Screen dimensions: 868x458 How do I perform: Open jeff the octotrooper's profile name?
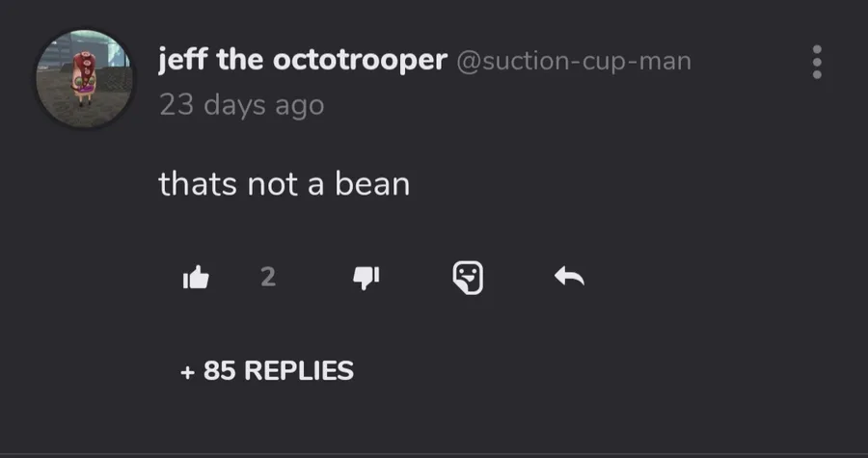302,61
